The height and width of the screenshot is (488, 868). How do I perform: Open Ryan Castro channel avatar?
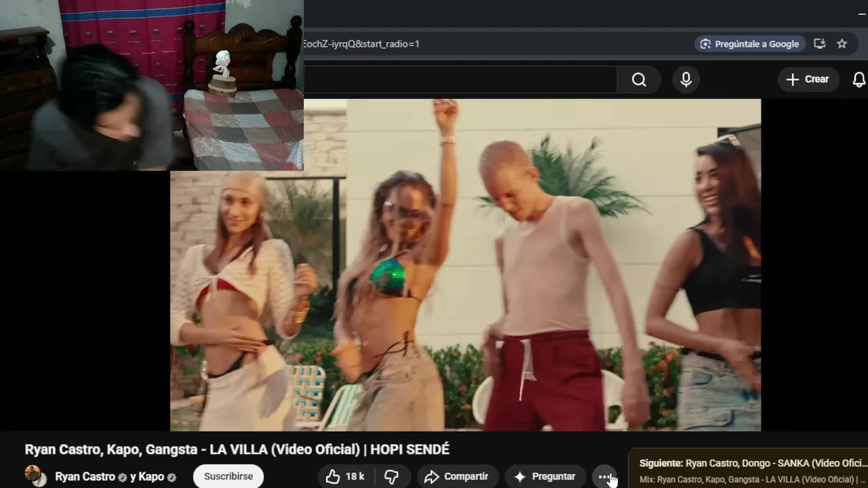35,476
